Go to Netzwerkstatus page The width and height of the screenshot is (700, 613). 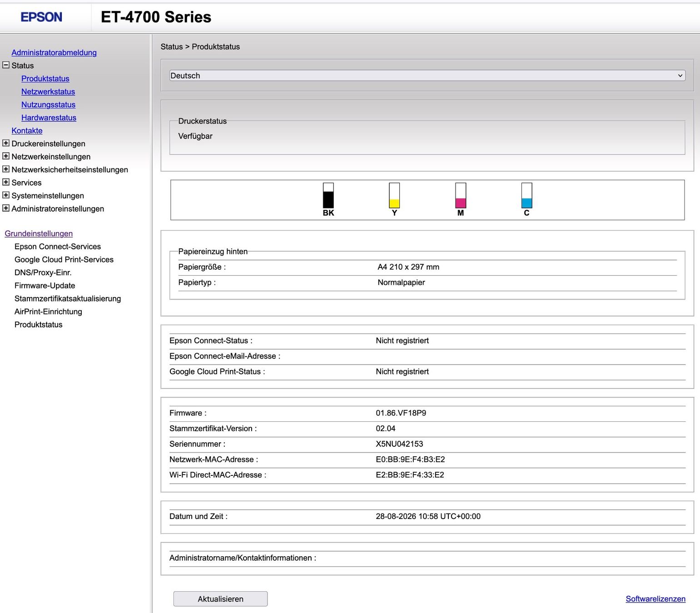click(48, 92)
